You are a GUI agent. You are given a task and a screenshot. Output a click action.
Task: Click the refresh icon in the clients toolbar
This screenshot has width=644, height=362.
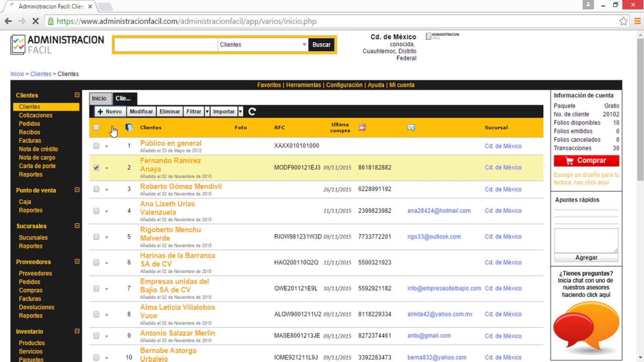pos(252,112)
